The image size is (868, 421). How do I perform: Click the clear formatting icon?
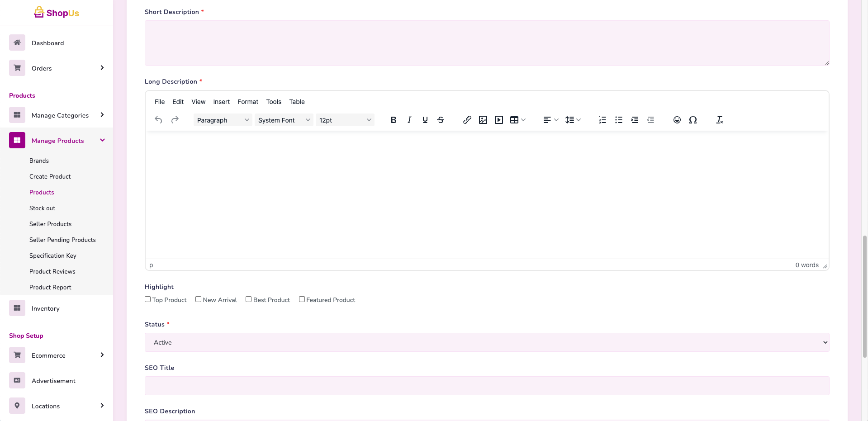[x=719, y=120]
